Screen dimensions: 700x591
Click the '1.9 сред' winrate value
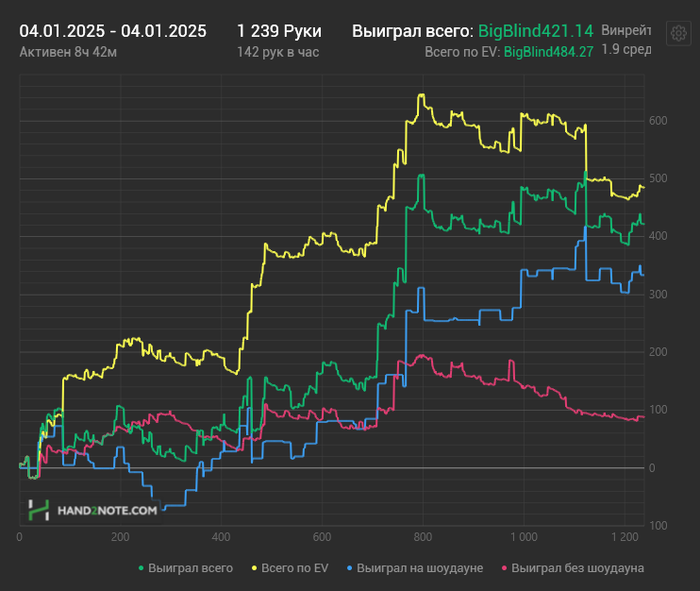[x=626, y=50]
